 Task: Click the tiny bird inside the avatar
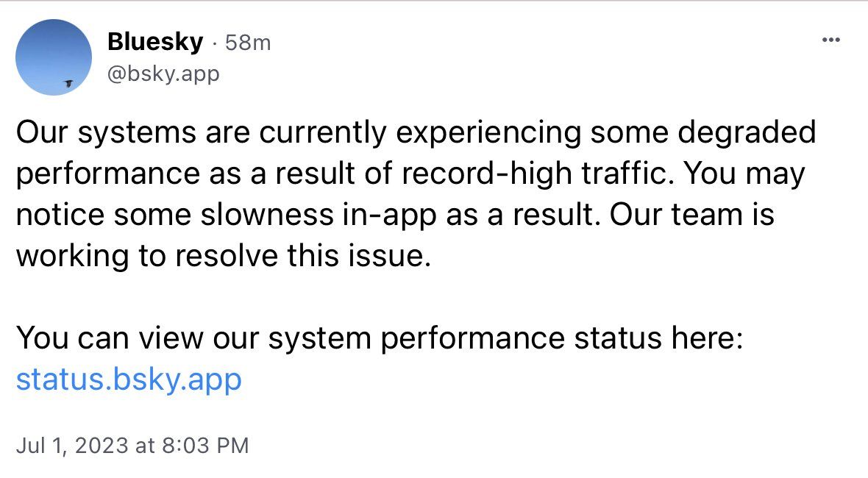click(x=68, y=84)
